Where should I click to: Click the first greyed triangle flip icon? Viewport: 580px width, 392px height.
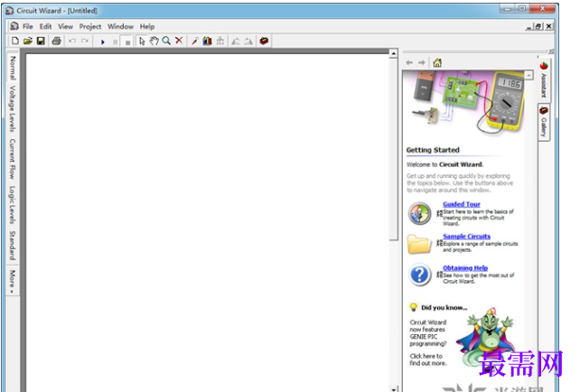coord(236,41)
